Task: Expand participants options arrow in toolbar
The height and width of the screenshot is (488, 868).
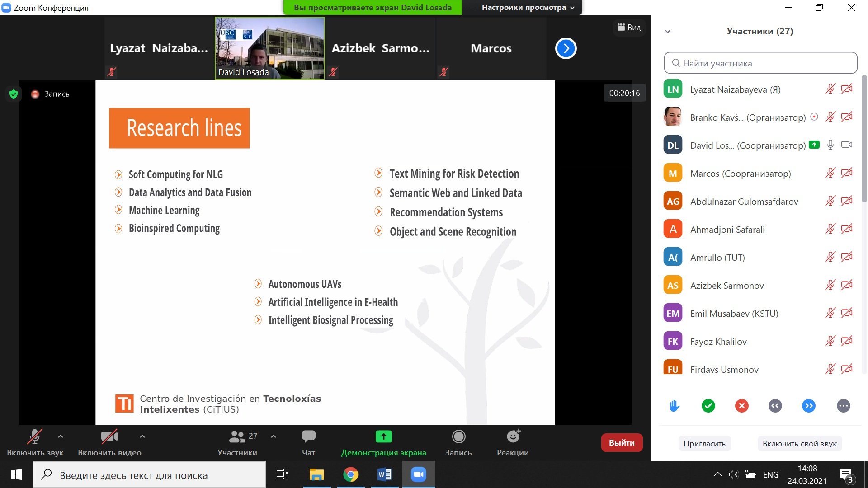Action: click(274, 436)
